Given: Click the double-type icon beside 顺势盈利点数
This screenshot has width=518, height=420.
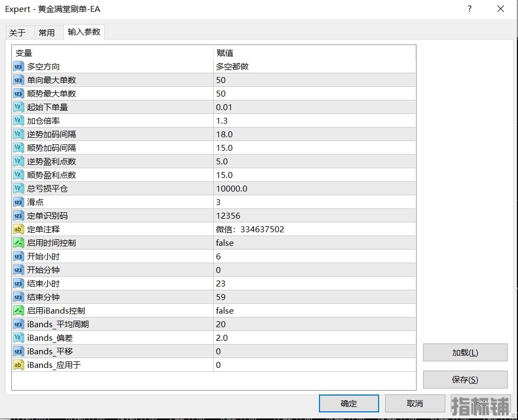Looking at the screenshot, I should 18,175.
